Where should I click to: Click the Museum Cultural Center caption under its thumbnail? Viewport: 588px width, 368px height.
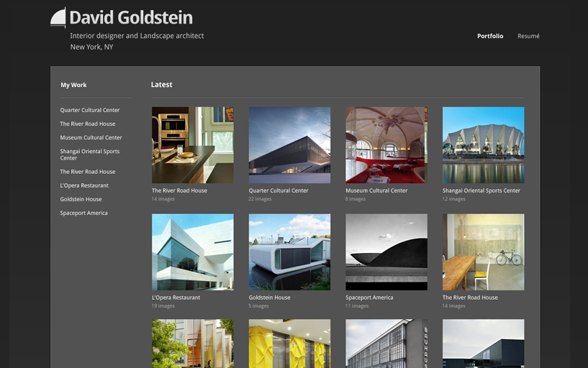376,190
